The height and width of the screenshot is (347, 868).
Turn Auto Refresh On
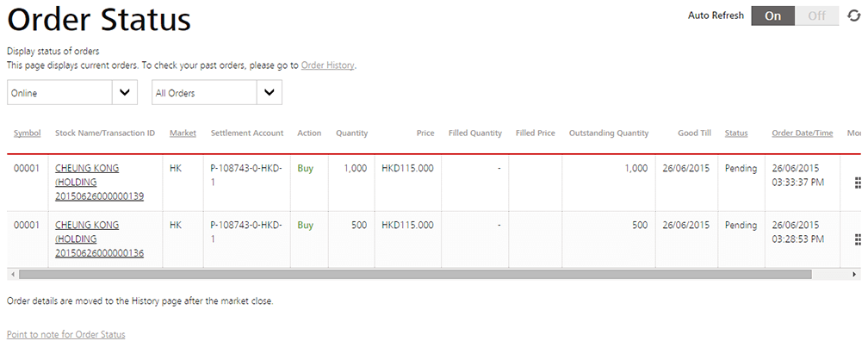pyautogui.click(x=773, y=15)
